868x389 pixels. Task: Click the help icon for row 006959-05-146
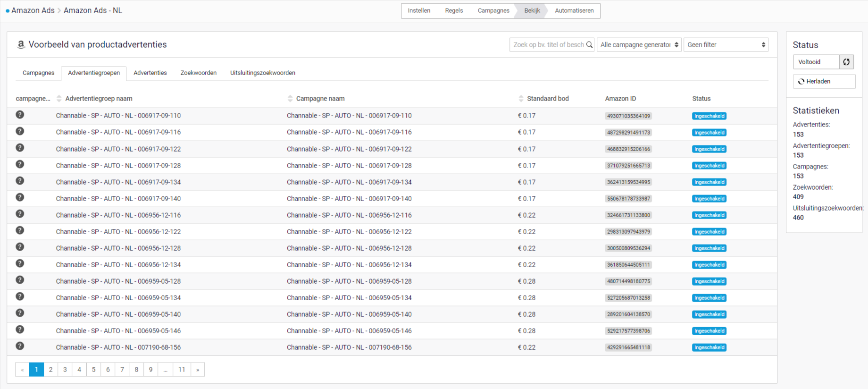20,330
